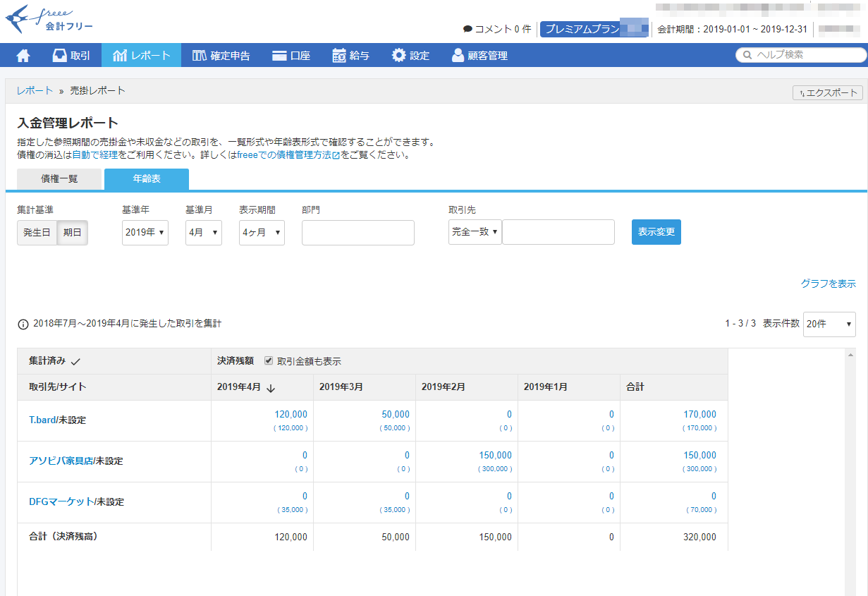This screenshot has height=596, width=868.
Task: Click the comment speech bubble icon
Action: (x=467, y=30)
